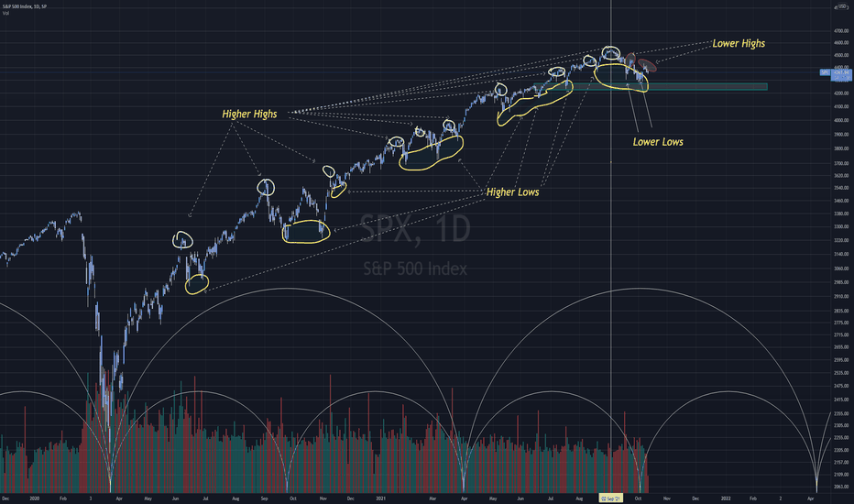
Task: Select the 02 Sep '21 date marker
Action: 611,498
